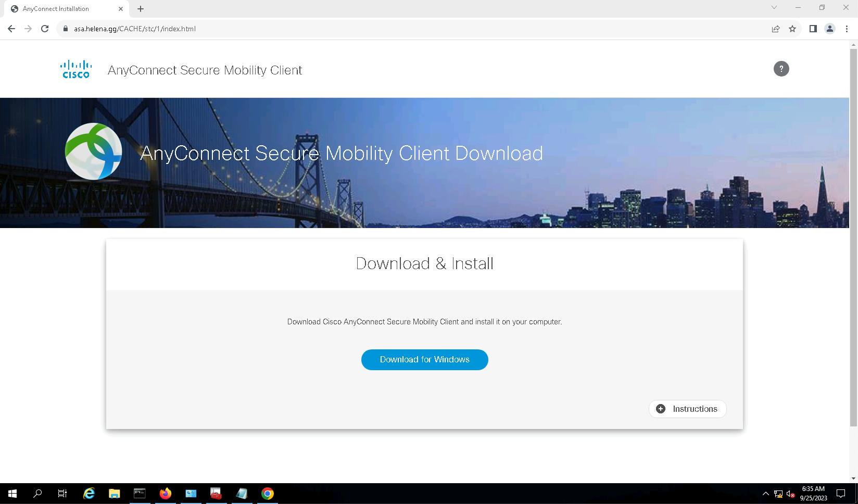Bookmark this page with the star icon
858x504 pixels.
(x=792, y=29)
